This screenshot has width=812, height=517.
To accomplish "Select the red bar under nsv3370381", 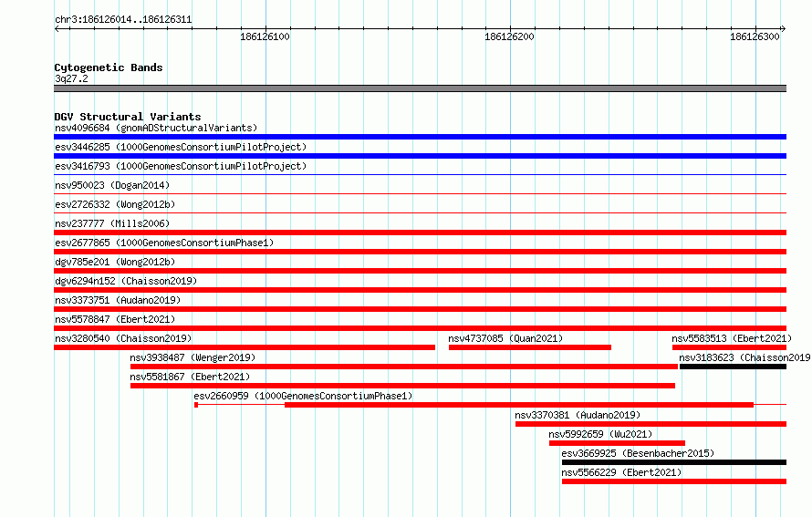I will [x=651, y=424].
